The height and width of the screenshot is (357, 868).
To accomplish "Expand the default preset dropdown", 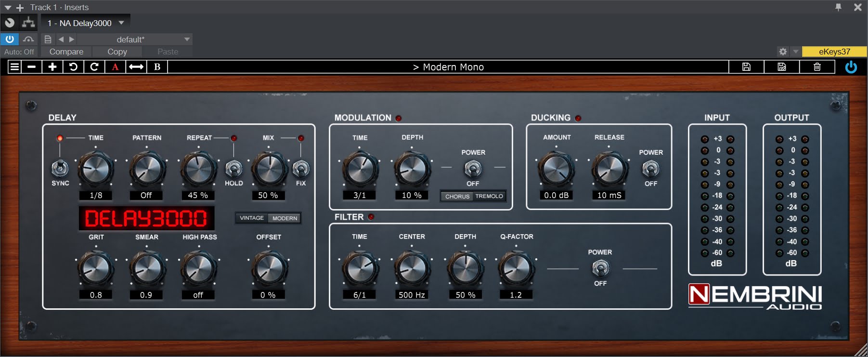I will (187, 40).
